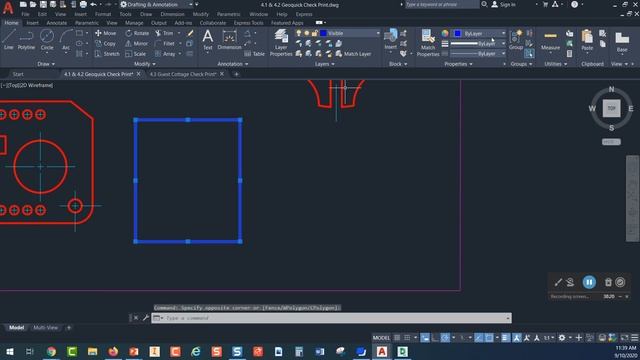Select the Dimension tool

(x=229, y=40)
